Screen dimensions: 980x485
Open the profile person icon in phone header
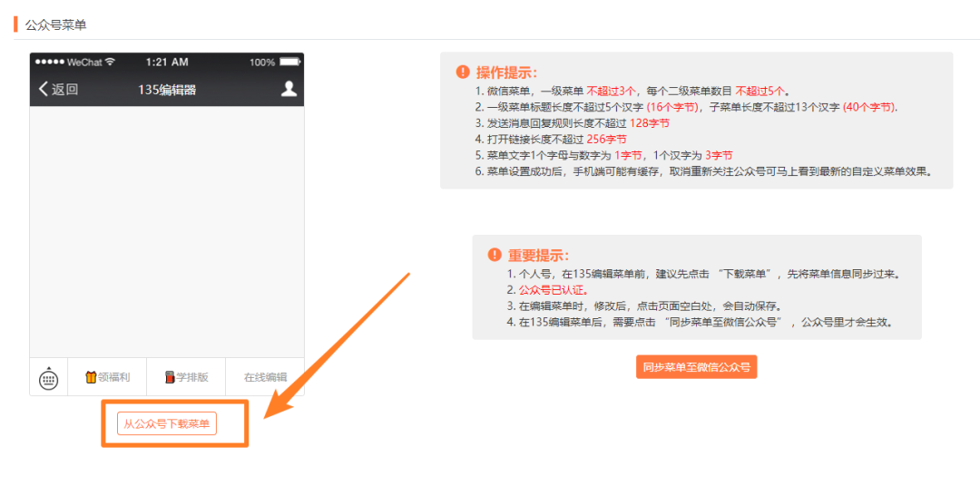[289, 89]
